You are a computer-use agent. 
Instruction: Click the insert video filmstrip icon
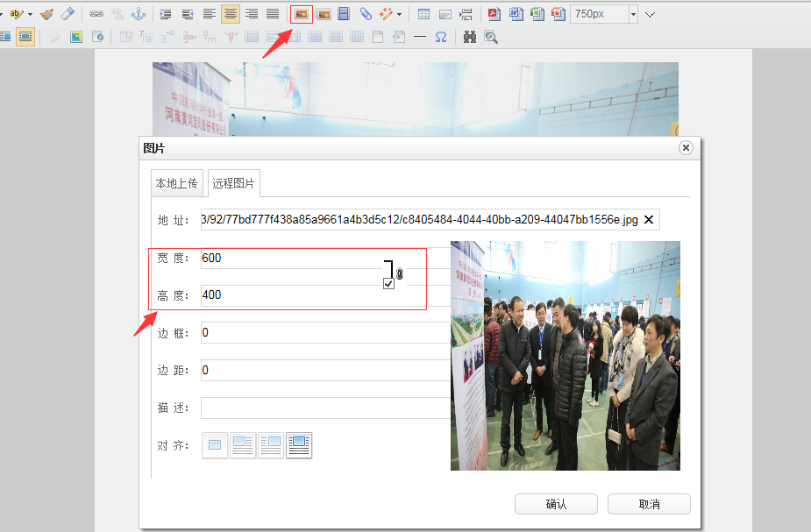point(344,14)
